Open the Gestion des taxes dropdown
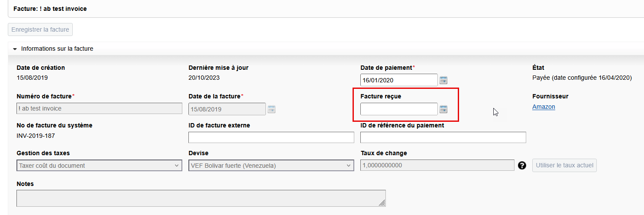The height and width of the screenshot is (215, 644). point(99,165)
